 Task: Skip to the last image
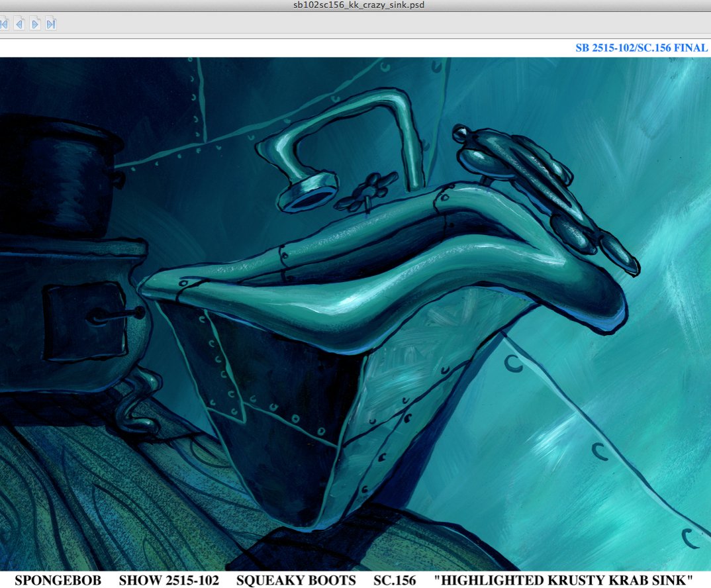51,24
